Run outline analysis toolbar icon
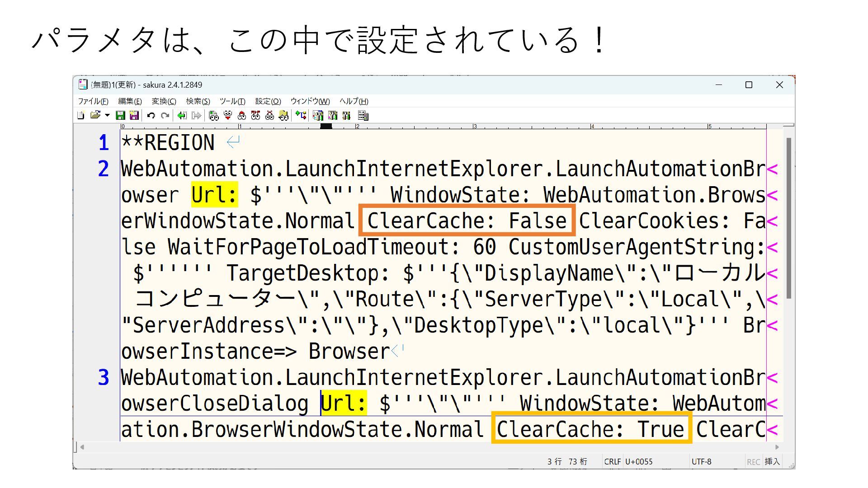This screenshot has height=488, width=868. click(301, 115)
